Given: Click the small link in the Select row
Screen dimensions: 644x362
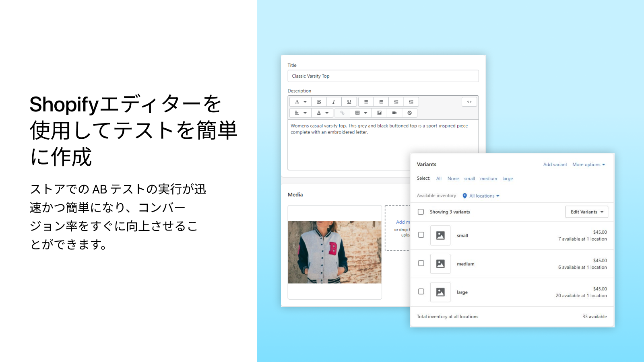Looking at the screenshot, I should pos(469,179).
